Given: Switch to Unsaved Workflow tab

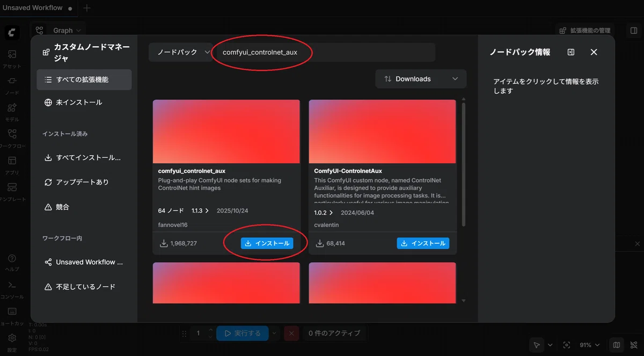Looking at the screenshot, I should [x=38, y=8].
